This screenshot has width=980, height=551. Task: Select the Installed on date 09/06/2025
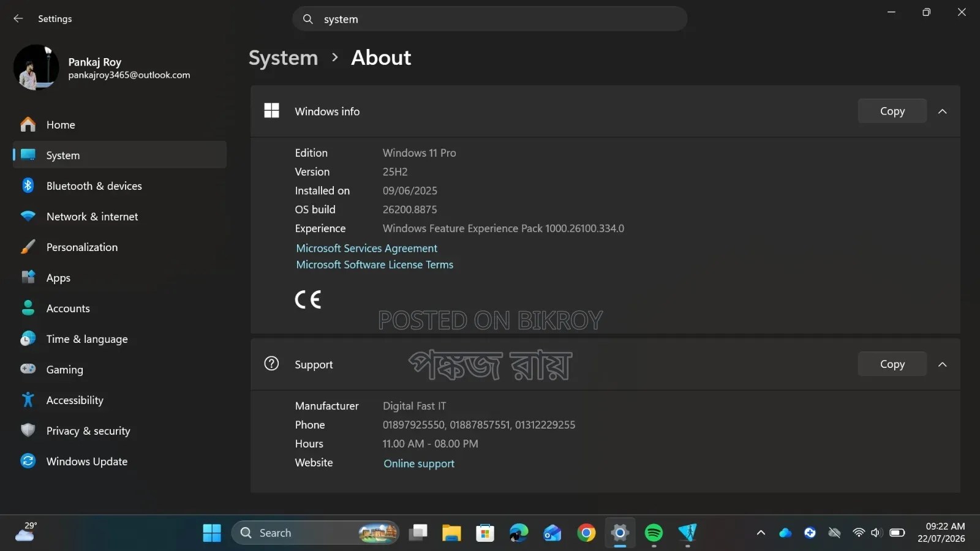click(410, 190)
